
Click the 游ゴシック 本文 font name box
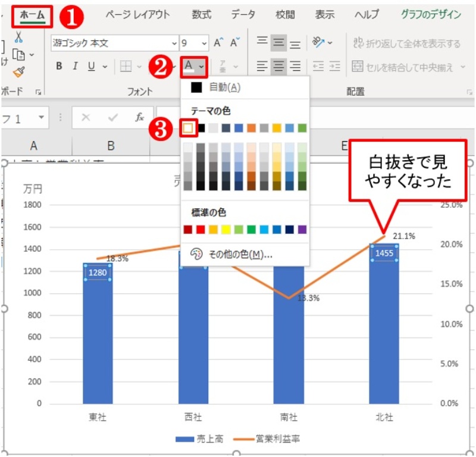pyautogui.click(x=95, y=43)
